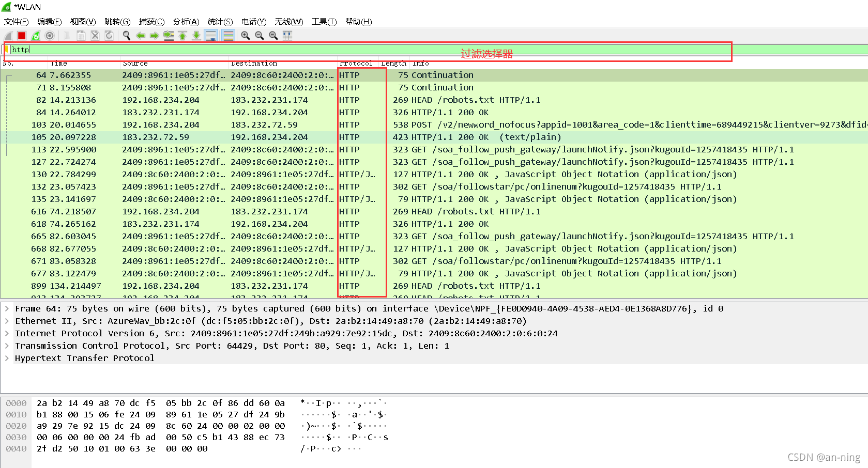
Task: Open capture options gear icon
Action: click(50, 36)
